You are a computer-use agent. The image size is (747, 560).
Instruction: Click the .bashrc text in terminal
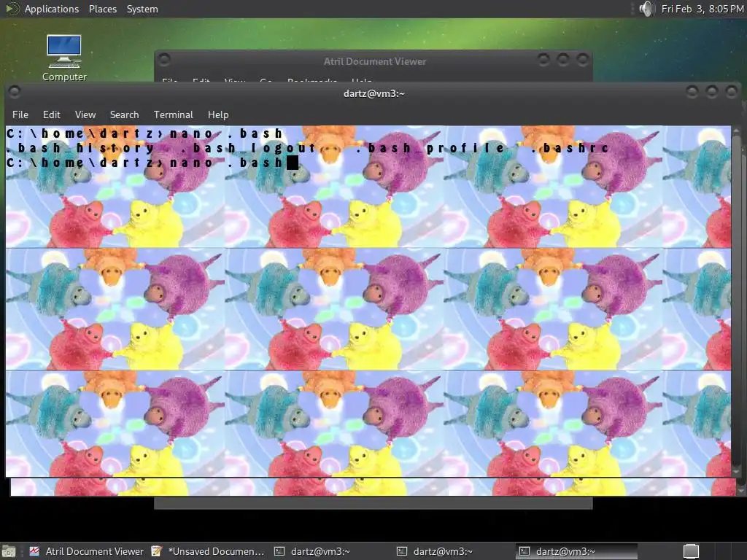point(570,148)
